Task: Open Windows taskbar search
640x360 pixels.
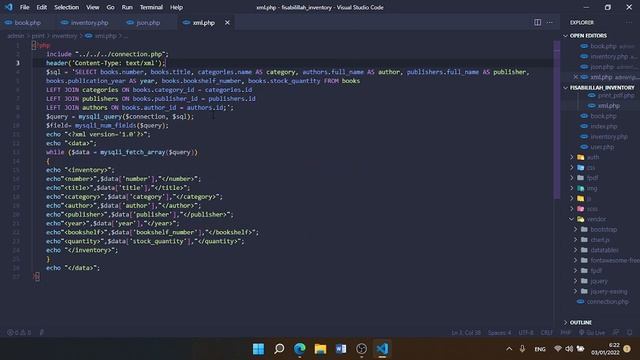Action: coord(279,349)
